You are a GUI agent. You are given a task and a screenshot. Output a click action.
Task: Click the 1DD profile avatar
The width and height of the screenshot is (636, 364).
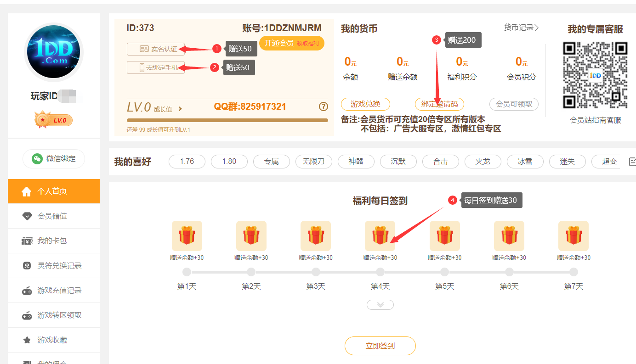coord(53,52)
